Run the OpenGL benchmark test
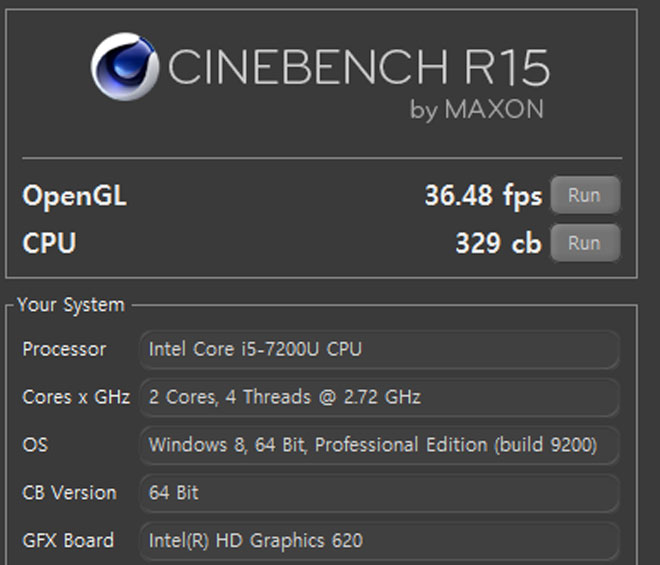This screenshot has width=660, height=565. coord(585,195)
